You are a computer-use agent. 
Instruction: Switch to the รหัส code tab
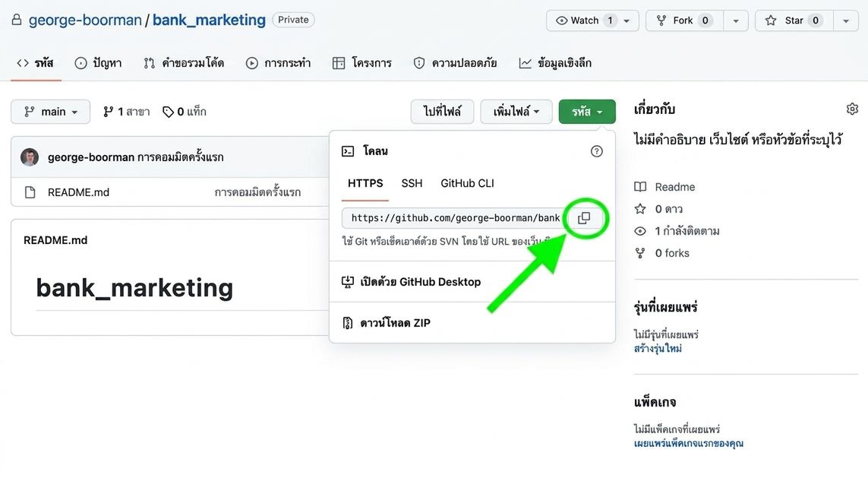tap(36, 63)
